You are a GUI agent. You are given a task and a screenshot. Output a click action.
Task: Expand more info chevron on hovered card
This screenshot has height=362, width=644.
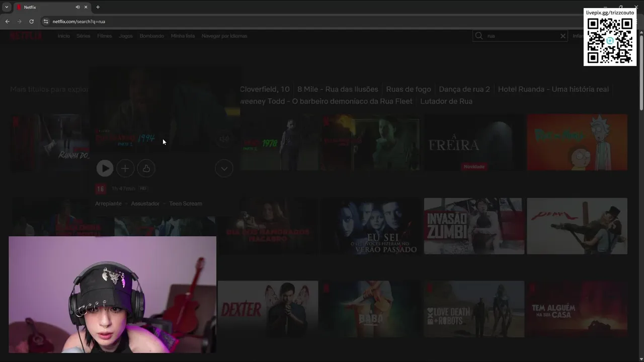pos(224,168)
